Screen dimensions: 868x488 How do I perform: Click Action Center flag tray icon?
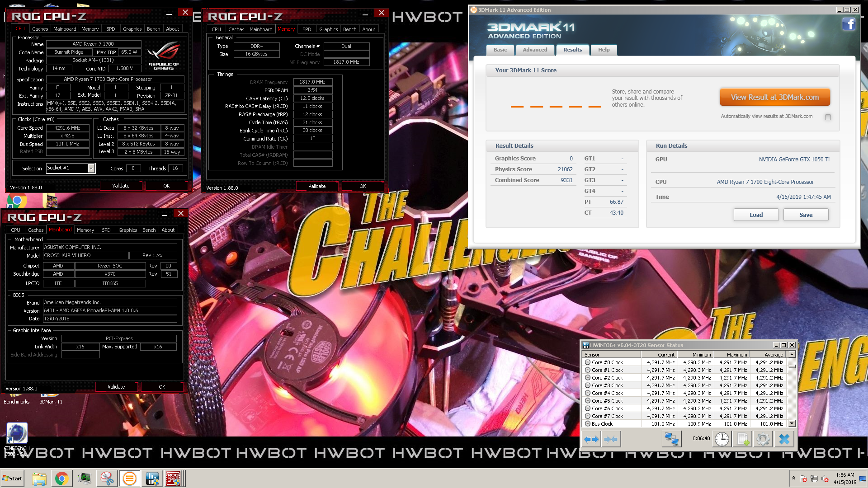803,479
